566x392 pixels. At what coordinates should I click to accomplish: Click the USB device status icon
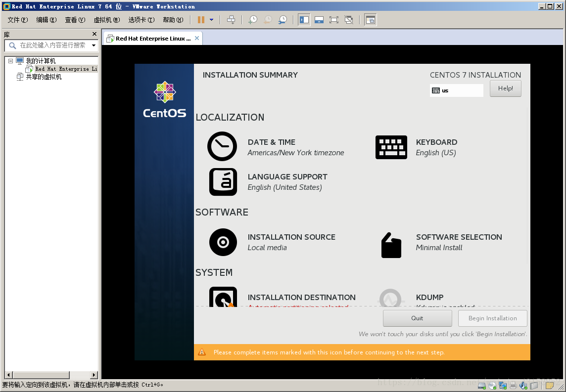[x=534, y=386]
